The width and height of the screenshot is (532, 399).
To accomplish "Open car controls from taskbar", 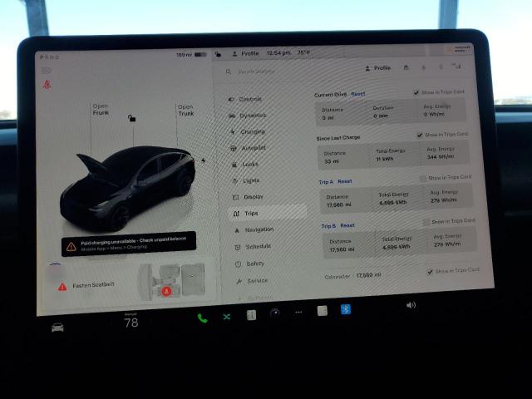I will pos(57,328).
